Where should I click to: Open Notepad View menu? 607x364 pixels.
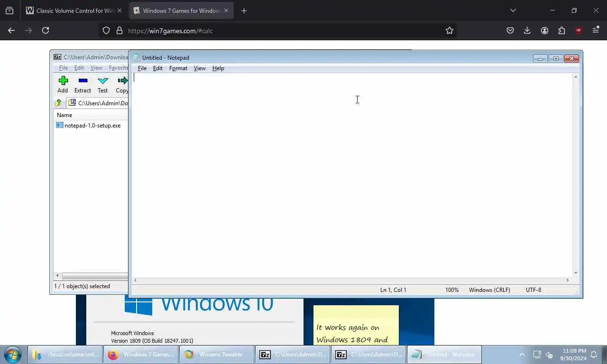point(200,68)
